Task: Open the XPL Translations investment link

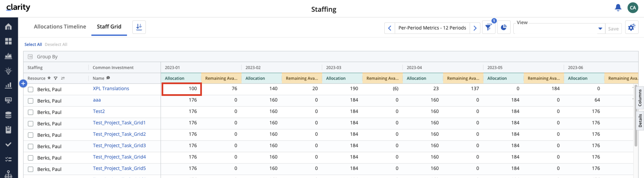Action: click(x=111, y=88)
